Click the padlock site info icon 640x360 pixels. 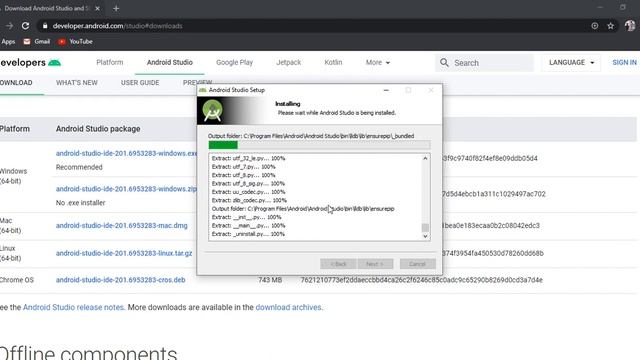pos(45,26)
